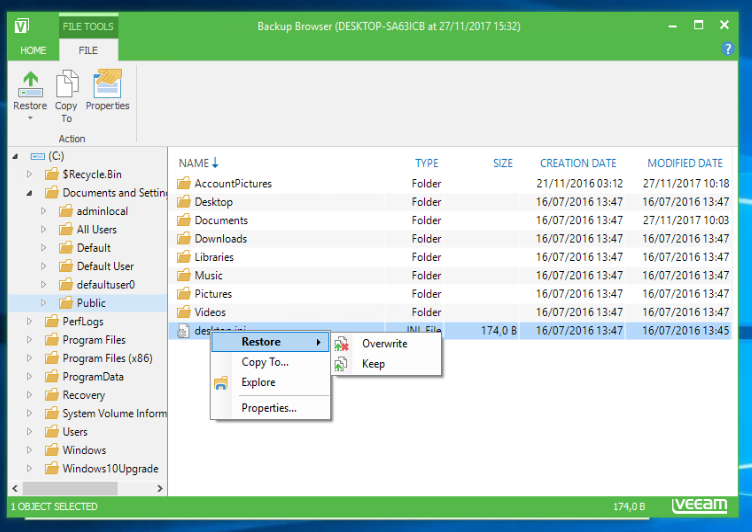Image resolution: width=752 pixels, height=532 pixels.
Task: Collapse the (C:) drive node
Action: tap(15, 156)
